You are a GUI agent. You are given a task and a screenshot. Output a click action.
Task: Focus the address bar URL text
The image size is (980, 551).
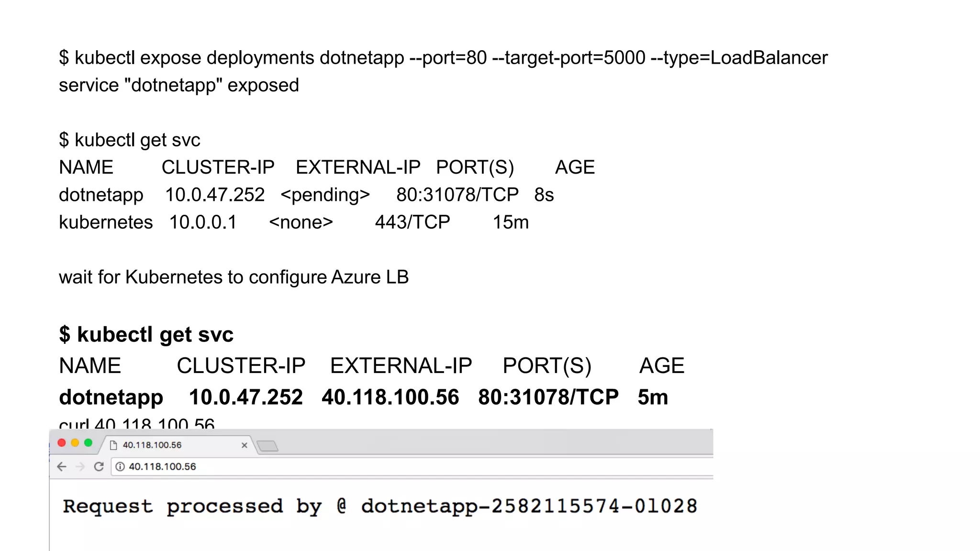[x=163, y=466]
